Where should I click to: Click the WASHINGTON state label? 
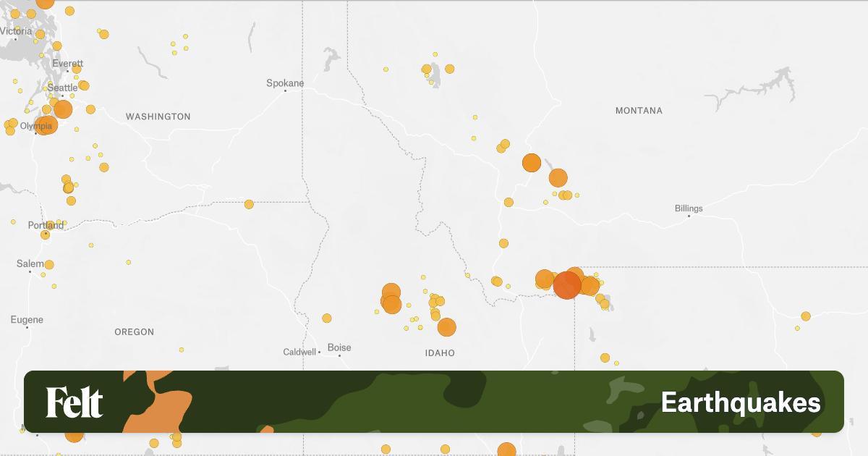(x=158, y=117)
